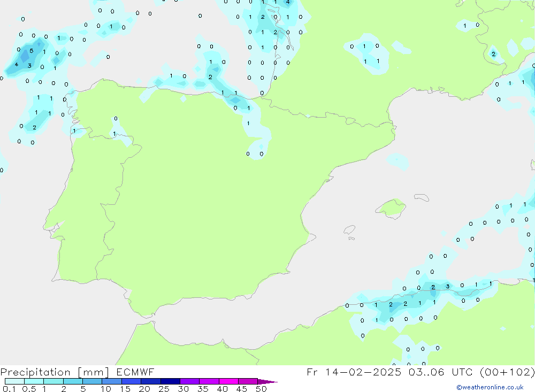Click the legend label '20'
Screen dimensions: 535x392
click(144, 389)
